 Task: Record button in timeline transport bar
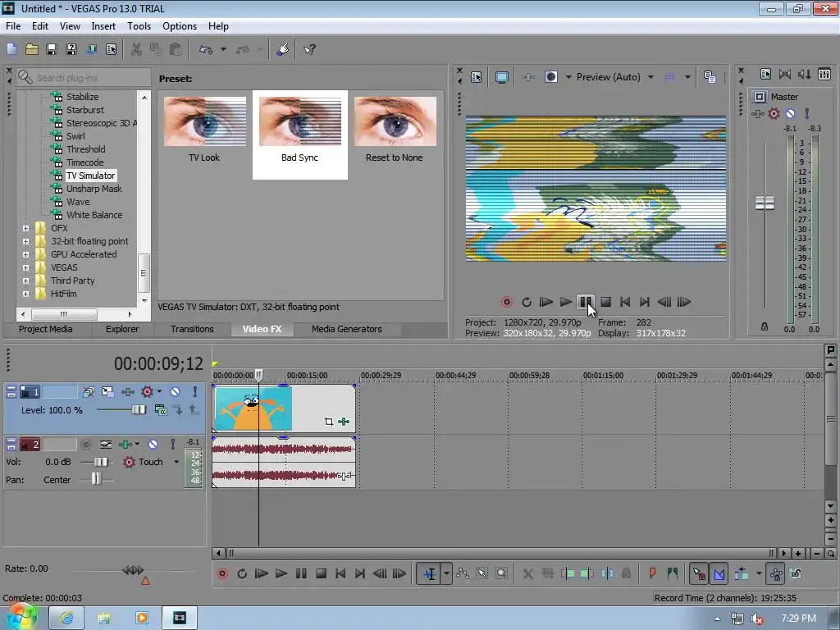(222, 573)
